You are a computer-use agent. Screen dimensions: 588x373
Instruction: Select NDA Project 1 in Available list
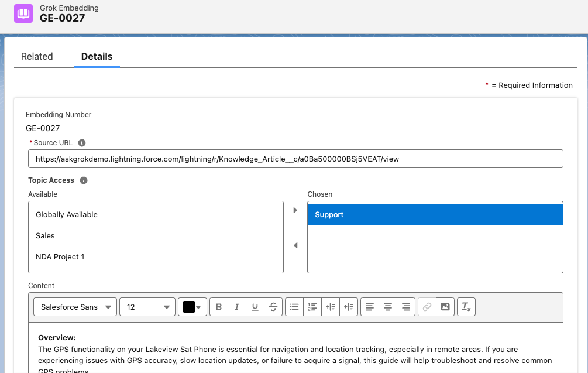coord(156,256)
